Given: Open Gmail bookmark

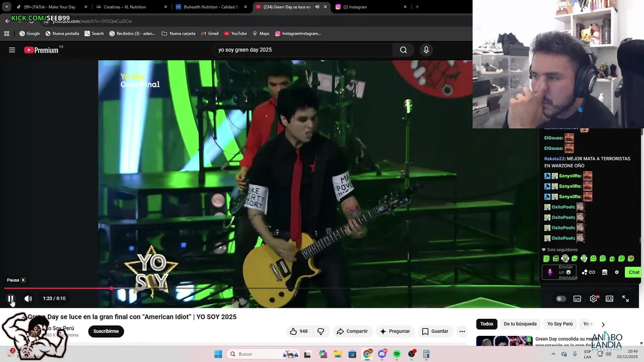Looking at the screenshot, I should [x=209, y=34].
